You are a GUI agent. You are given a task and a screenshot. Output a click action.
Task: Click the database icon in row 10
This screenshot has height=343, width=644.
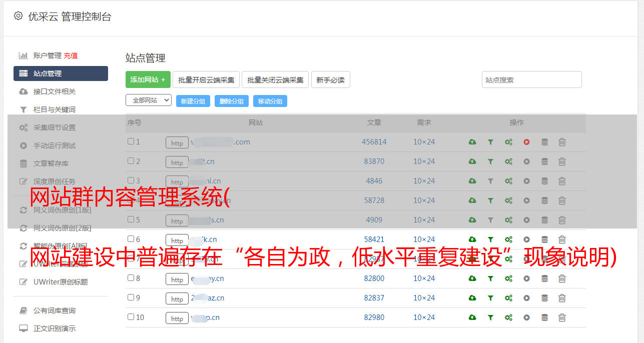pyautogui.click(x=544, y=317)
